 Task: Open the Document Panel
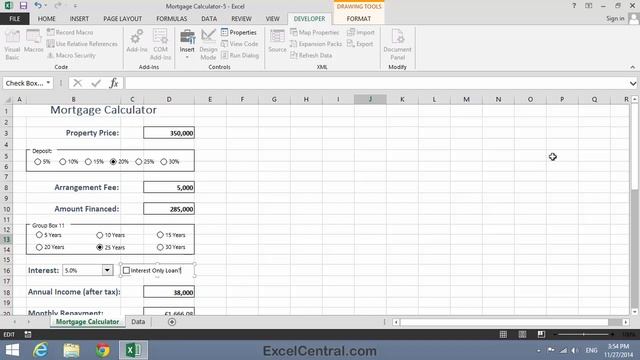pos(398,44)
